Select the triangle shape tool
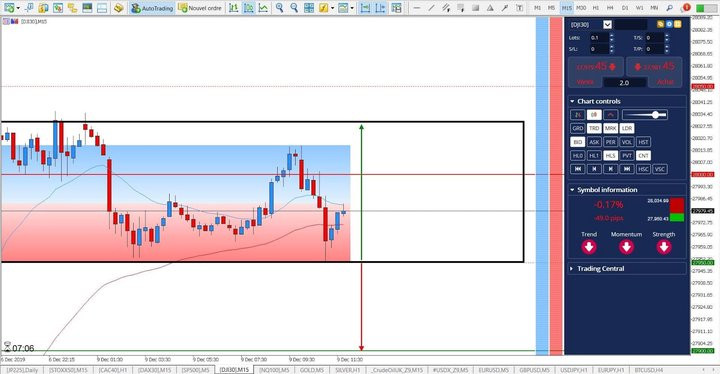 490,8
